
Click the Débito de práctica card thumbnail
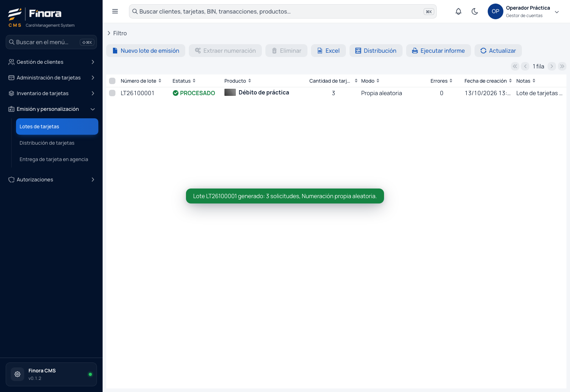(230, 92)
